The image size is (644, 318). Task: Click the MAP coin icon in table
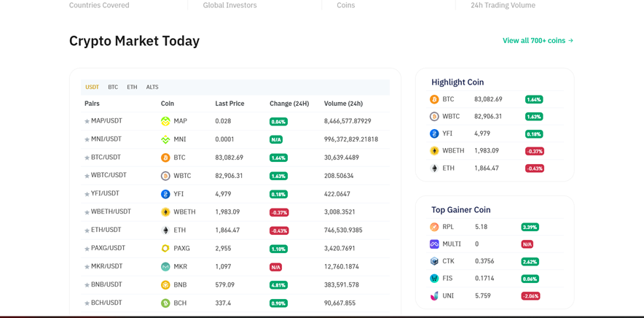(165, 121)
